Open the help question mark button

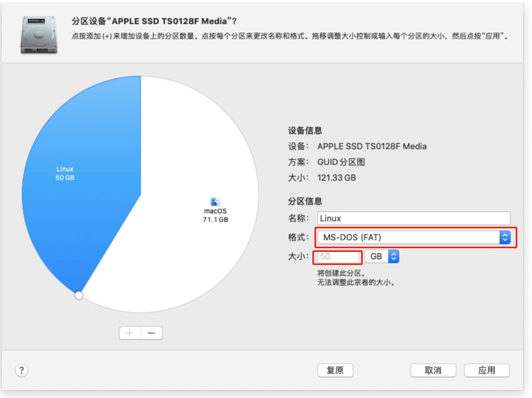coord(21,370)
